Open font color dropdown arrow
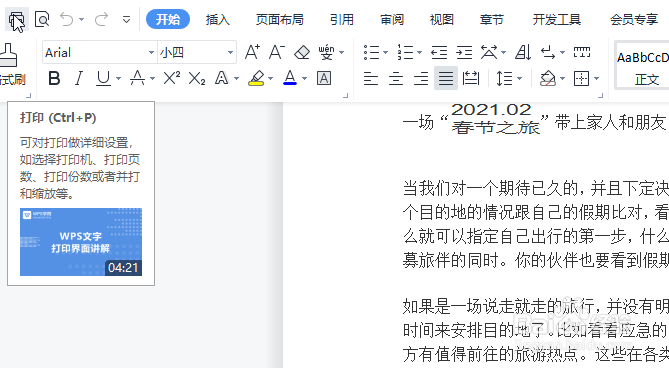The width and height of the screenshot is (669, 368). click(x=304, y=79)
